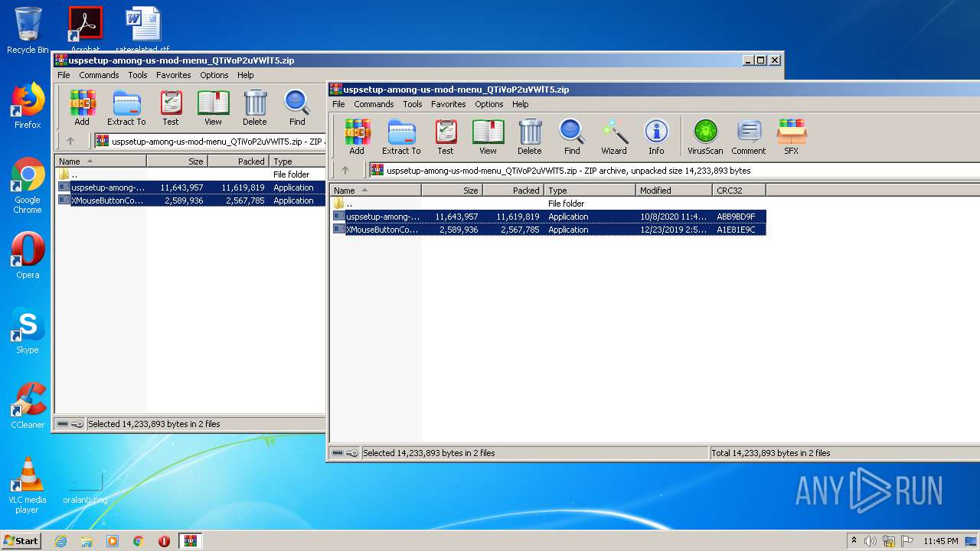Sort by Name column in front window
Image resolution: width=980 pixels, height=551 pixels.
[375, 191]
